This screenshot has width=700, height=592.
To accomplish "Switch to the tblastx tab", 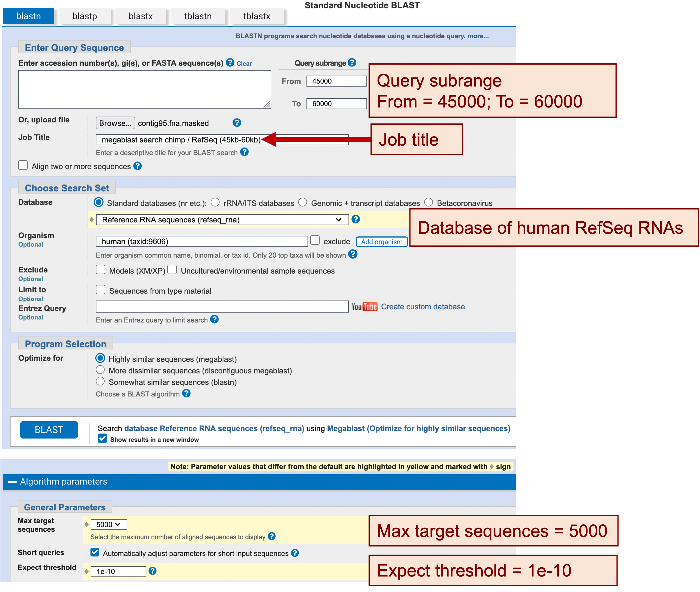I will pos(257,16).
